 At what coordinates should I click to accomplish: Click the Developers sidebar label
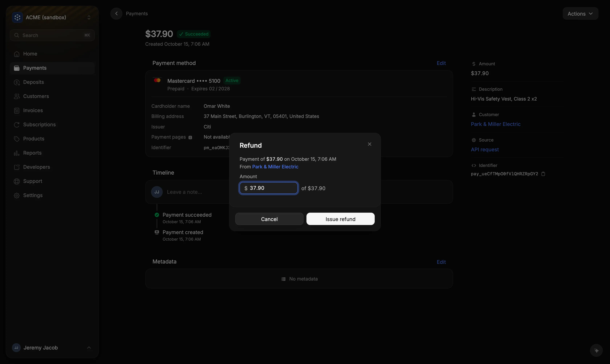tap(36, 167)
